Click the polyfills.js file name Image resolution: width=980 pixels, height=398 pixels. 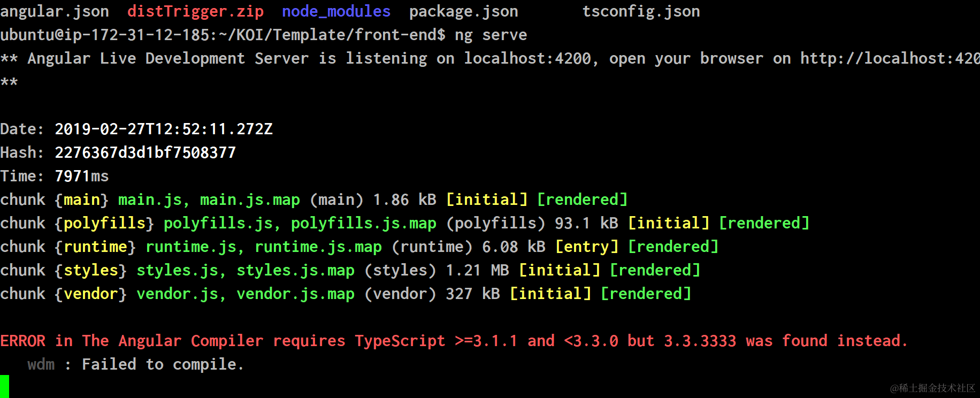click(218, 224)
